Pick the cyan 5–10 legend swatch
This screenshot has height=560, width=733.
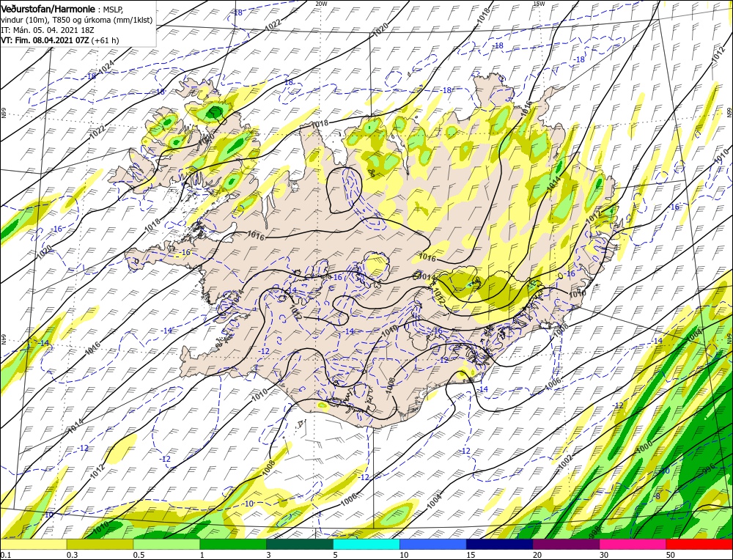tap(366, 544)
